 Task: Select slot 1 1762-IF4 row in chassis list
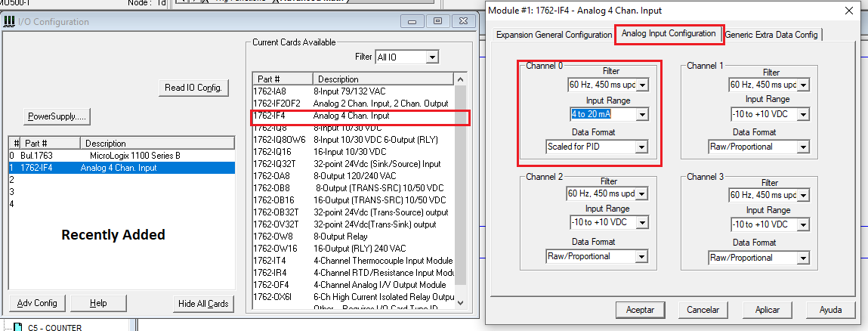(x=122, y=168)
